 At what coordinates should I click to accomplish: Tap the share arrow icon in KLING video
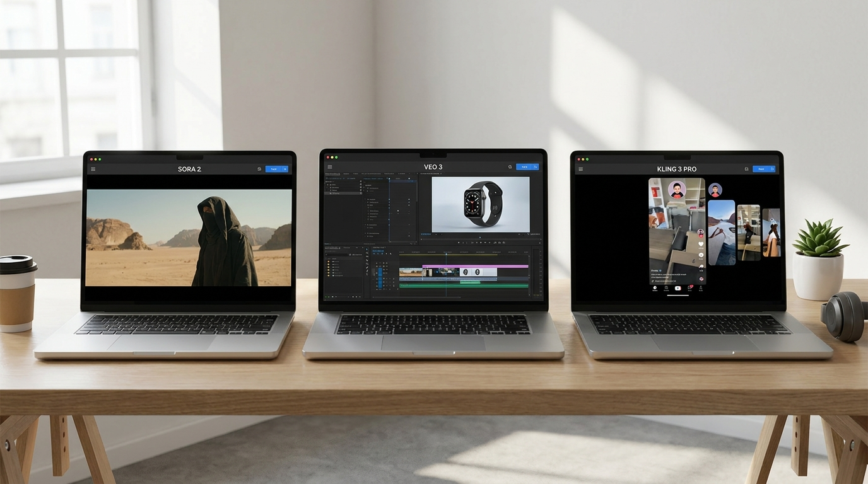[x=701, y=267]
